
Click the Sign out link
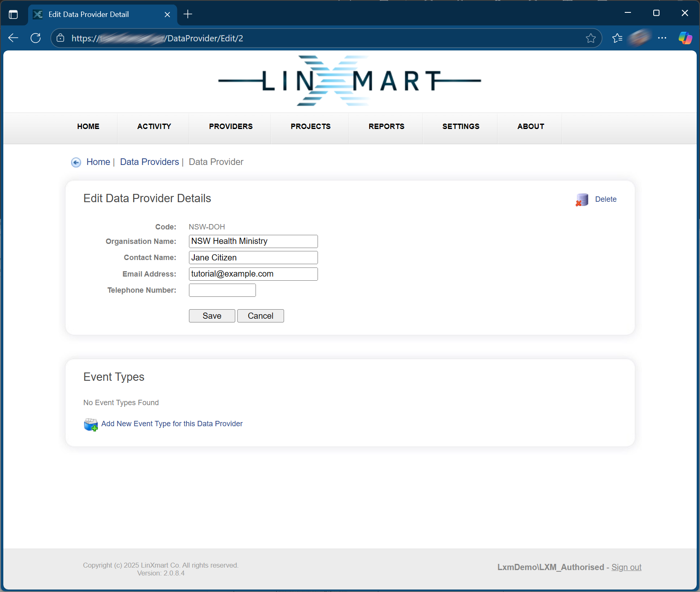[626, 567]
